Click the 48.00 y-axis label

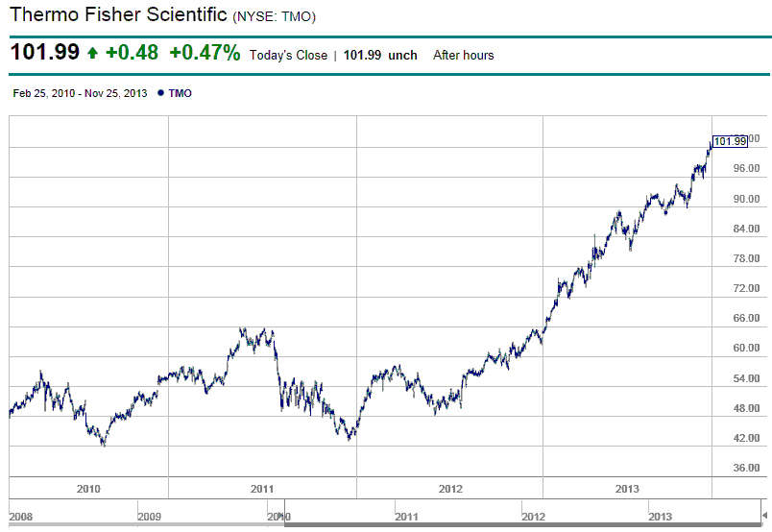pos(746,408)
